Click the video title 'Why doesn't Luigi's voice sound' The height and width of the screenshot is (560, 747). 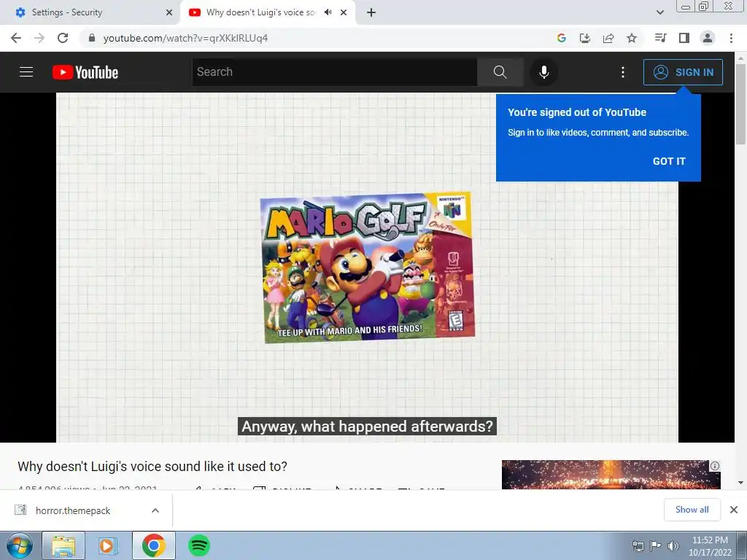[x=152, y=466]
